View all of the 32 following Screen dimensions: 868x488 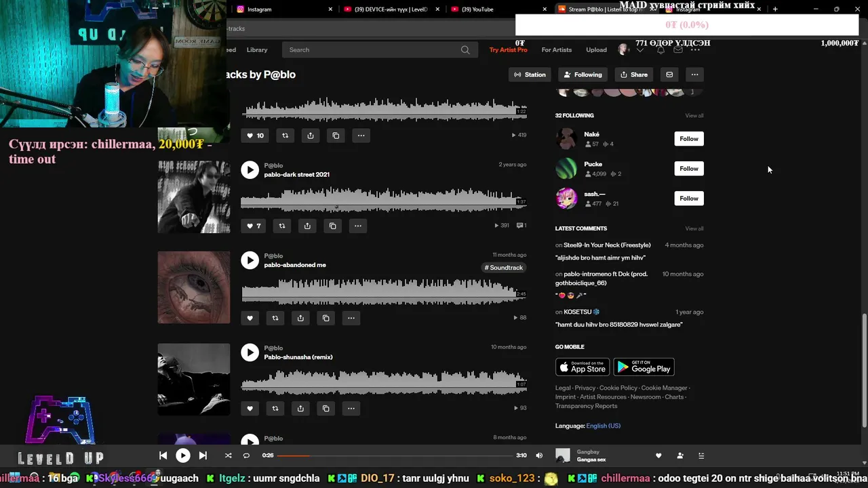[694, 116]
